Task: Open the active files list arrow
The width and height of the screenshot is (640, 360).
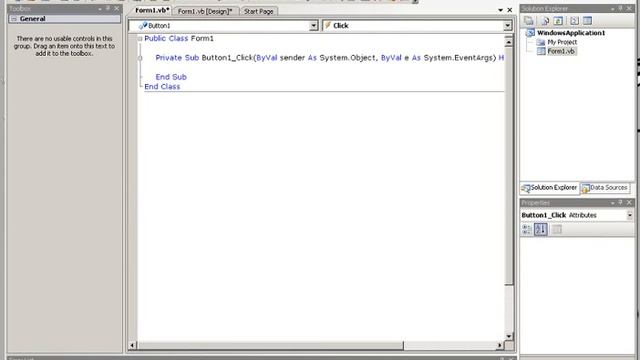Action: pyautogui.click(x=500, y=10)
